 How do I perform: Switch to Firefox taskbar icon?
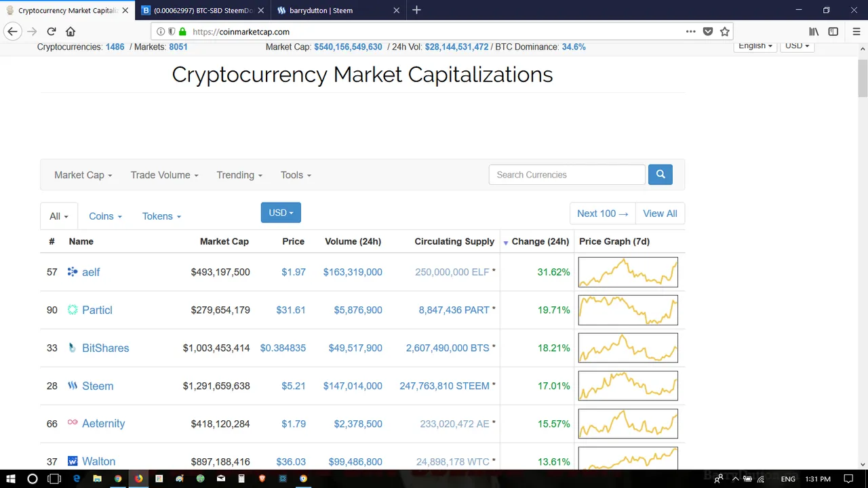(138, 479)
